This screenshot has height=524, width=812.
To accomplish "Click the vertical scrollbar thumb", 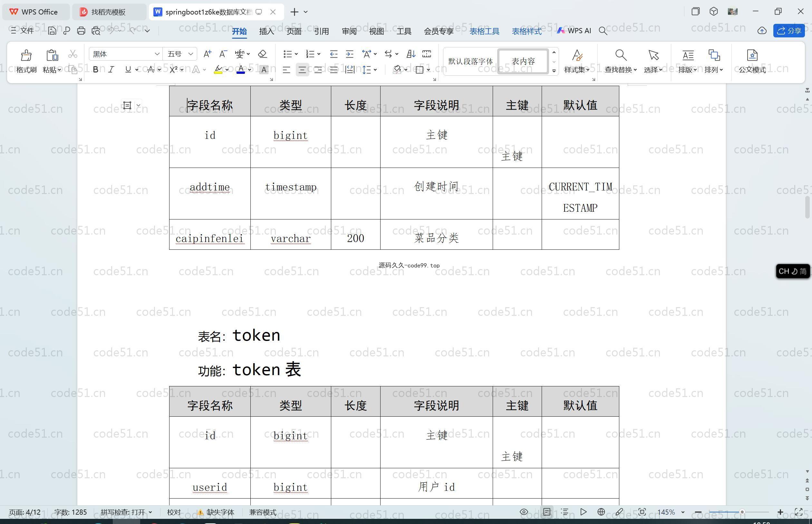I will click(807, 207).
